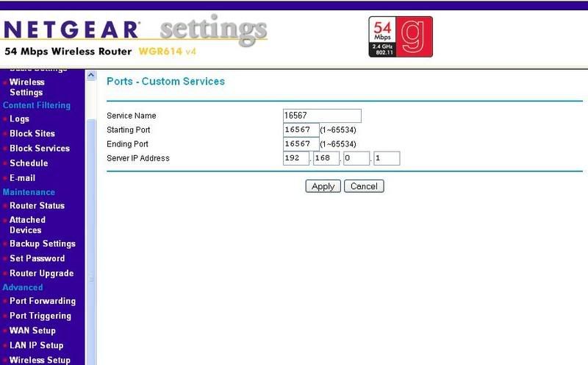Screen dimensions: 588x365
Task: Click the 54 Mbps g badge
Action: (x=401, y=37)
